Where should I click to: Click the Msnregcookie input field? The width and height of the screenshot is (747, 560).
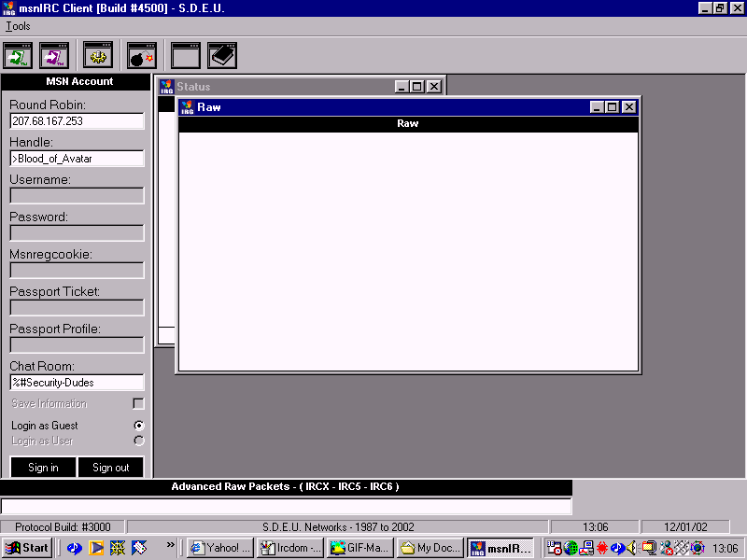pos(77,271)
